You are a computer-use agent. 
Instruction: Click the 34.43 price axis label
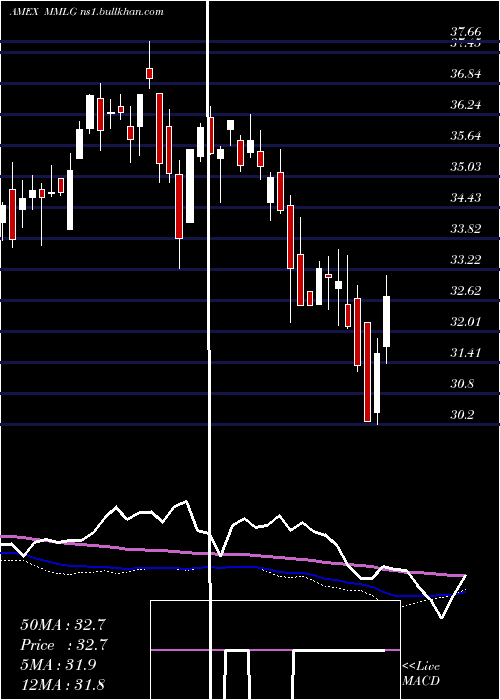tap(466, 197)
